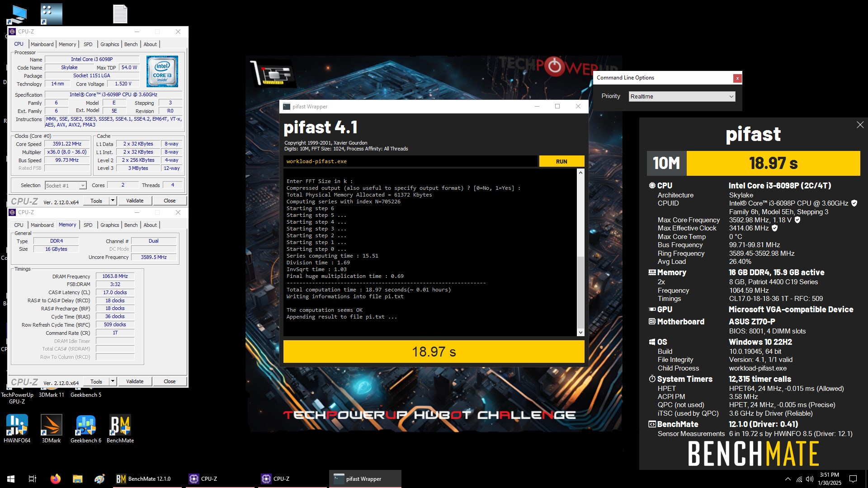Switch to BenchMate 12.1.0 taskbar button
This screenshot has height=488, width=868.
(x=147, y=479)
